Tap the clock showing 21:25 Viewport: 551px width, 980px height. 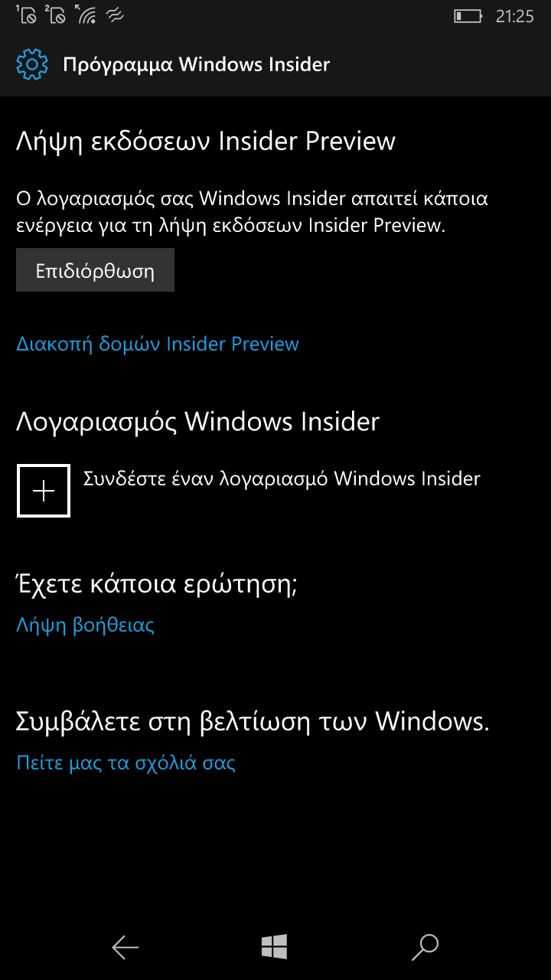514,16
